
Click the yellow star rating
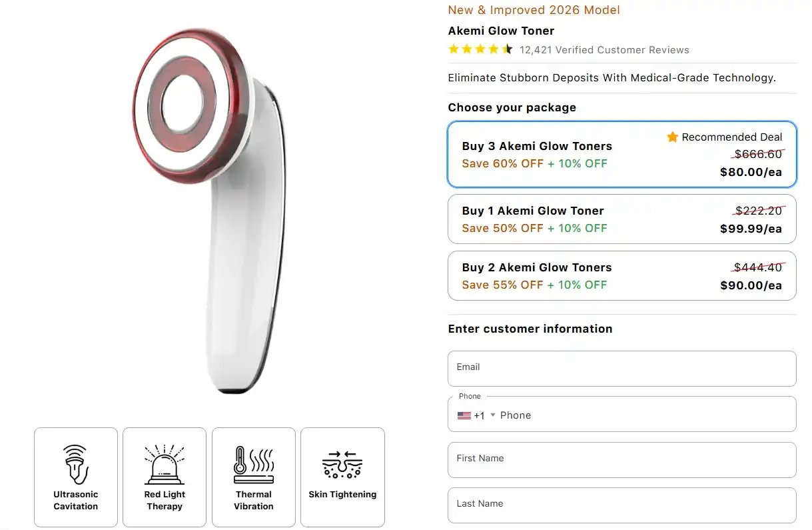pos(480,49)
